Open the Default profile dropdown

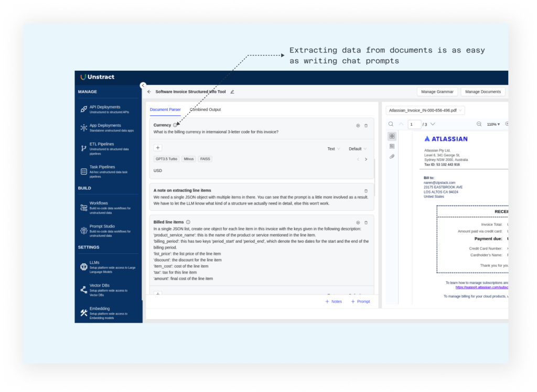click(358, 149)
